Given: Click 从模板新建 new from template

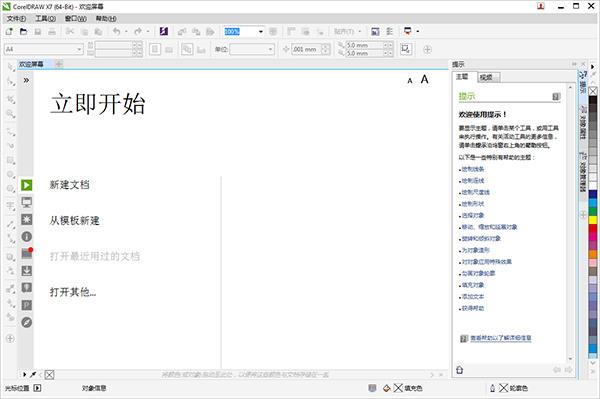Looking at the screenshot, I should coord(75,220).
